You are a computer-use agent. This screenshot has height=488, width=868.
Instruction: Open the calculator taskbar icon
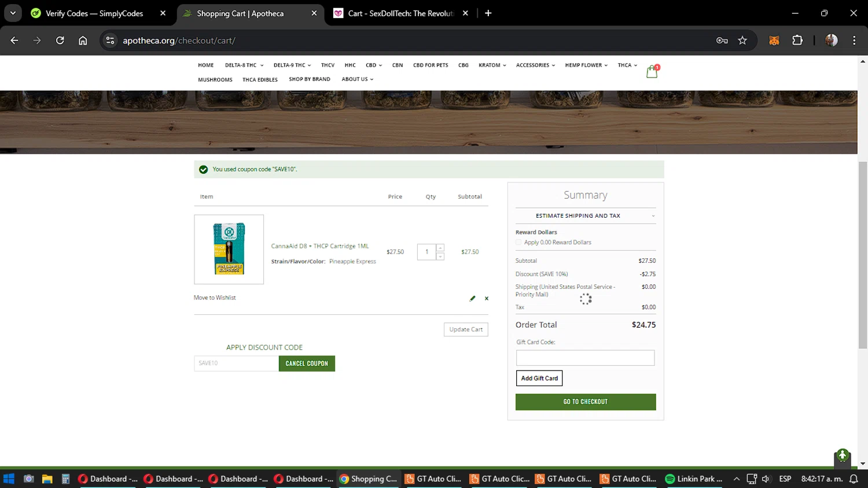[65, 479]
